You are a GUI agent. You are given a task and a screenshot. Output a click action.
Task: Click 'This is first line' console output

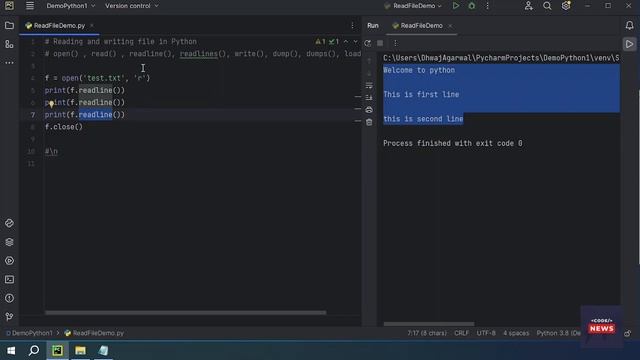pos(421,94)
